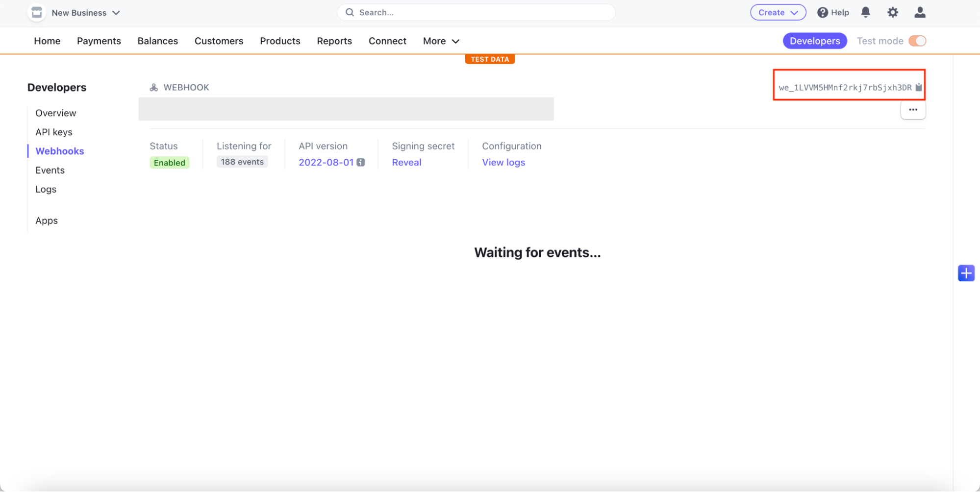Click the Help icon
This screenshot has height=492, width=980.
823,12
